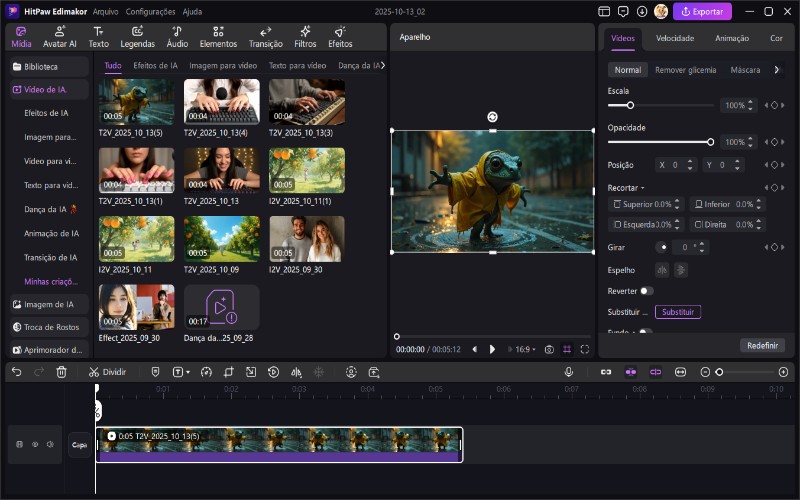This screenshot has height=500, width=800.
Task: Open the Avatar AI tool
Action: click(60, 37)
